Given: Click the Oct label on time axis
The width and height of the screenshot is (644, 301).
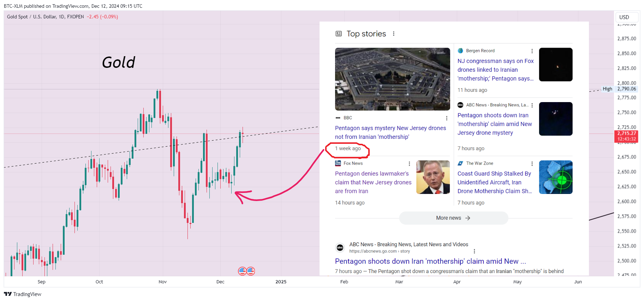Looking at the screenshot, I should coord(99,282).
